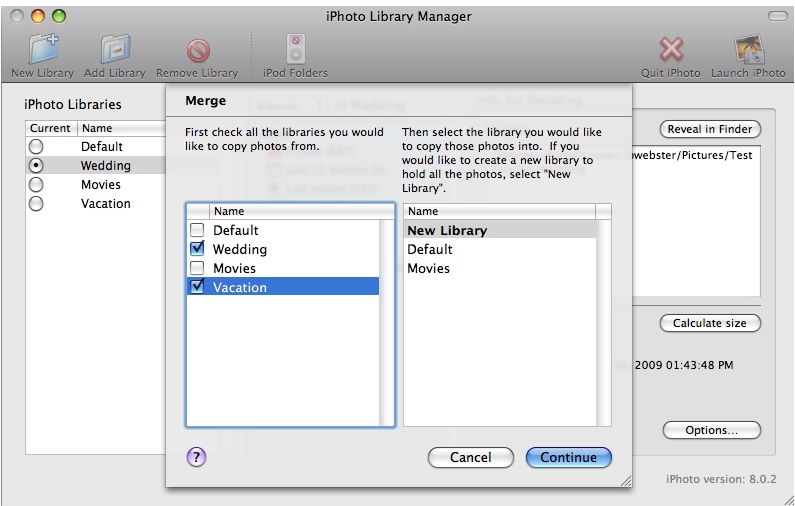The width and height of the screenshot is (795, 506).
Task: Click the New Library toolbar icon
Action: (x=42, y=50)
